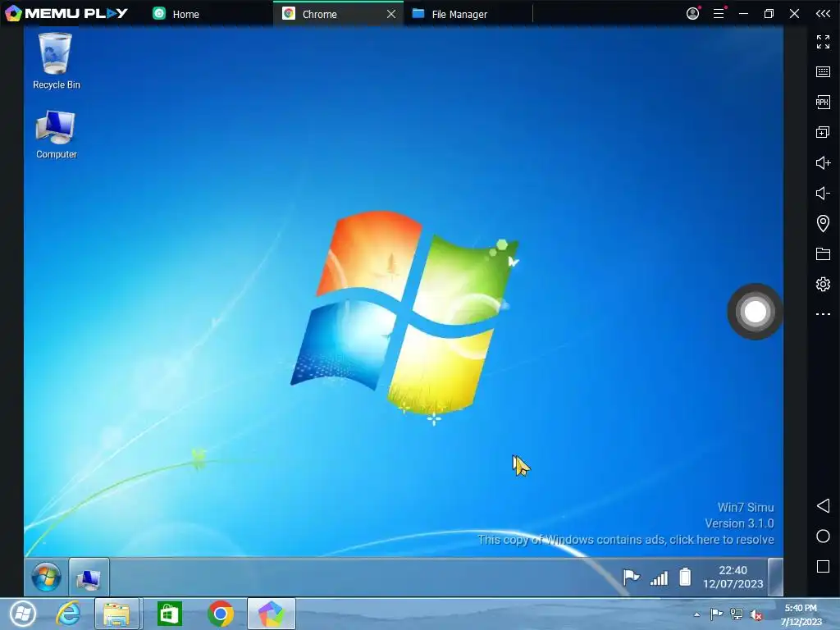Viewport: 840px width, 630px height.
Task: Launch Google Chrome from host taskbar
Action: click(x=220, y=614)
